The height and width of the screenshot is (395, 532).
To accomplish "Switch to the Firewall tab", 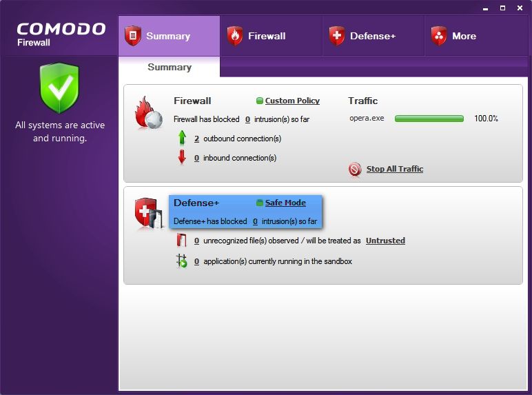I will [271, 36].
